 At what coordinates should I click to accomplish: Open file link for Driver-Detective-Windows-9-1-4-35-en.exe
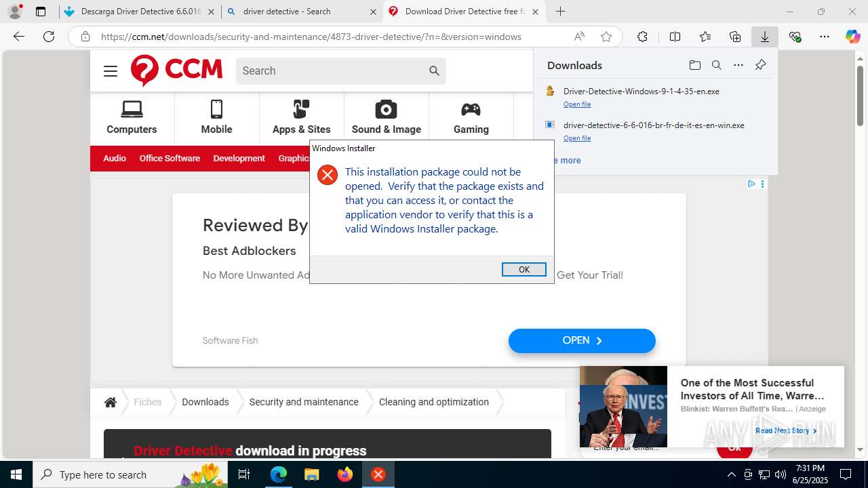point(577,104)
